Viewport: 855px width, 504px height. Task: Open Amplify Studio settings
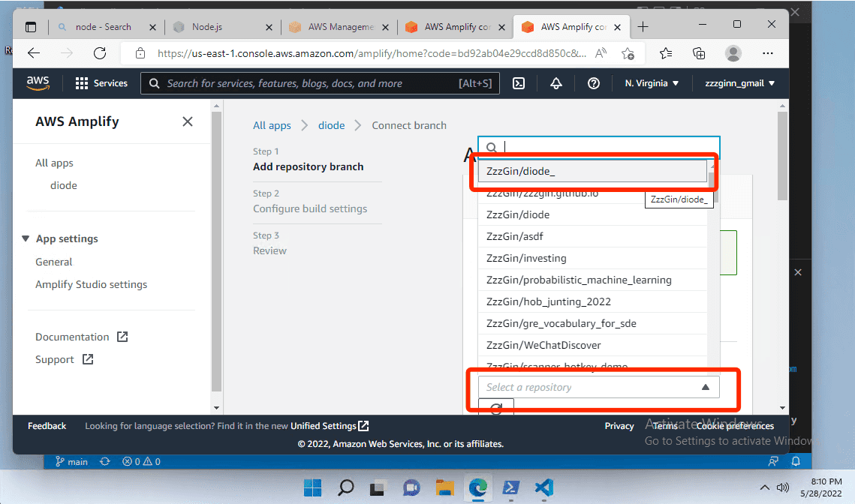coord(91,284)
